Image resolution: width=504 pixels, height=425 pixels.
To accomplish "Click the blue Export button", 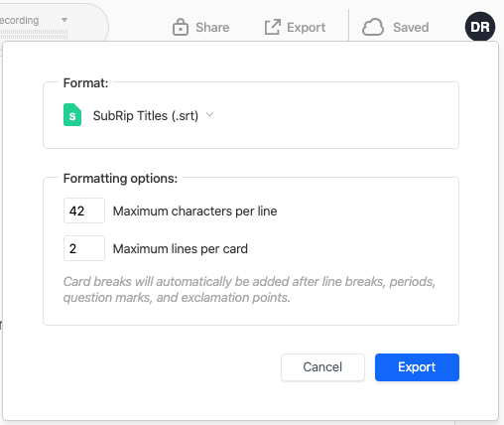I will tap(417, 367).
